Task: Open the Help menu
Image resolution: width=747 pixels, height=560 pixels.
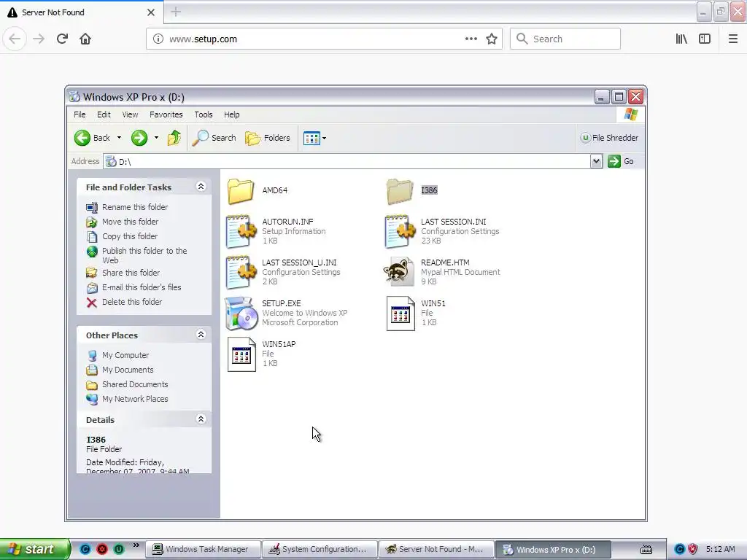Action: pyautogui.click(x=231, y=114)
